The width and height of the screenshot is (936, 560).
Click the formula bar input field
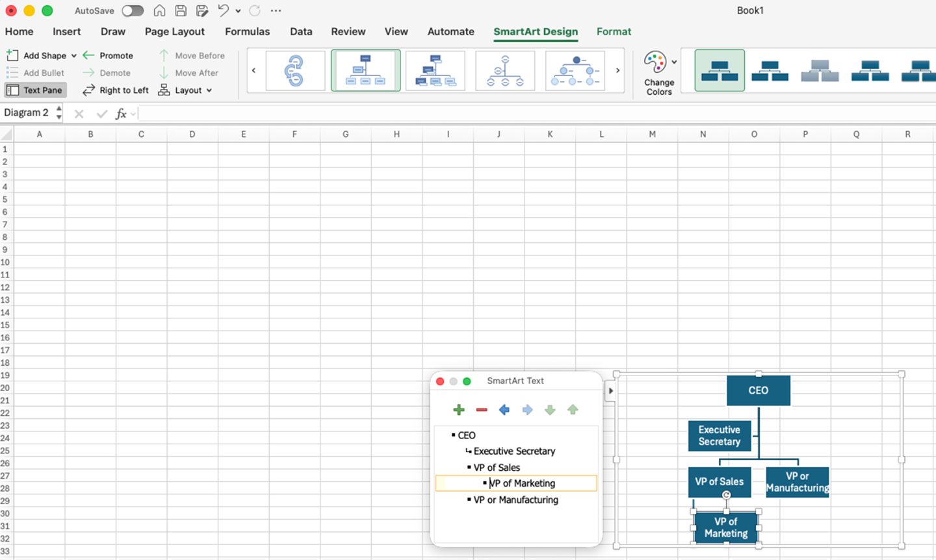pos(537,114)
